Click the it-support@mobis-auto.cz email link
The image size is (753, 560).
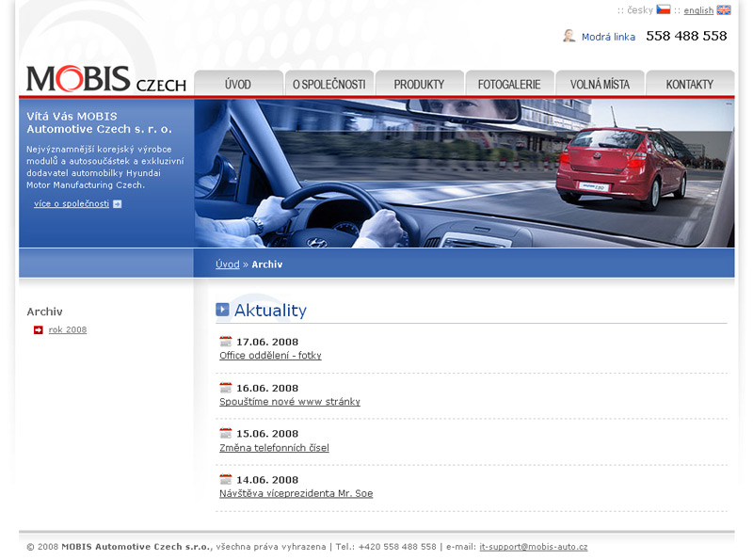[534, 547]
